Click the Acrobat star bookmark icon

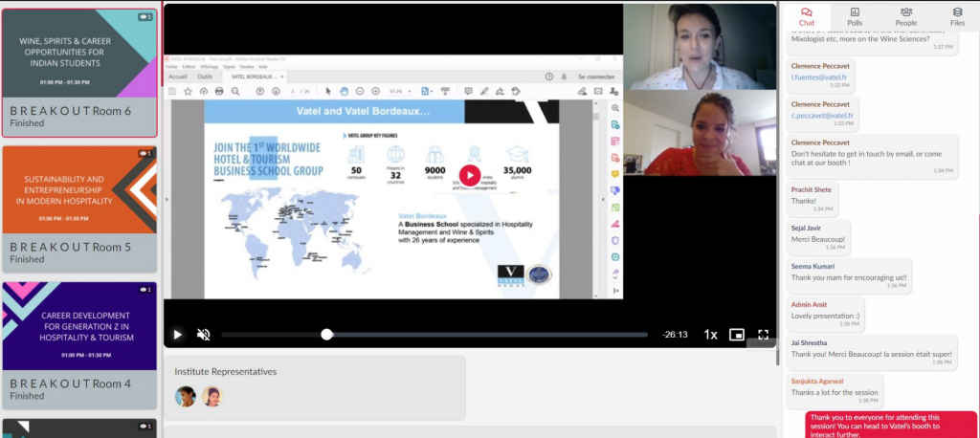[188, 91]
